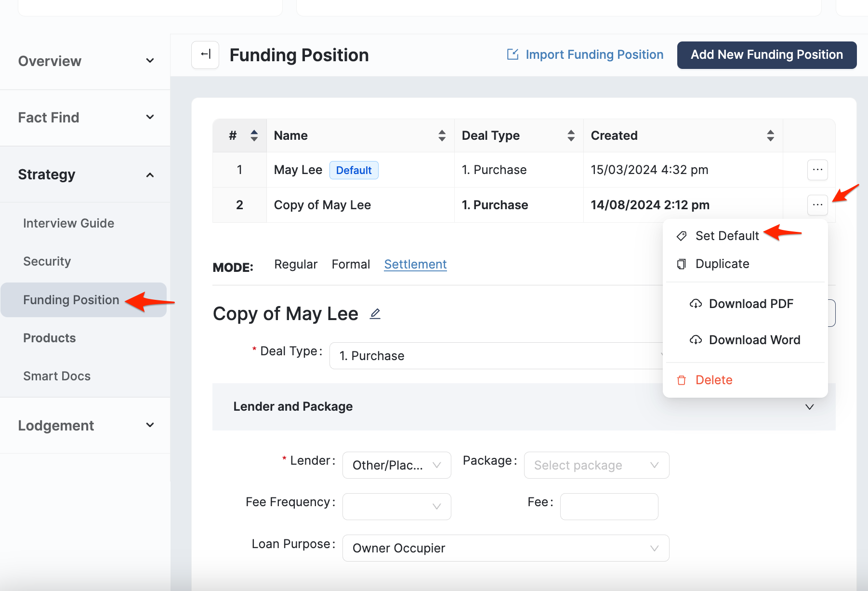Click Add New Funding Position button
This screenshot has height=591, width=868.
[766, 55]
